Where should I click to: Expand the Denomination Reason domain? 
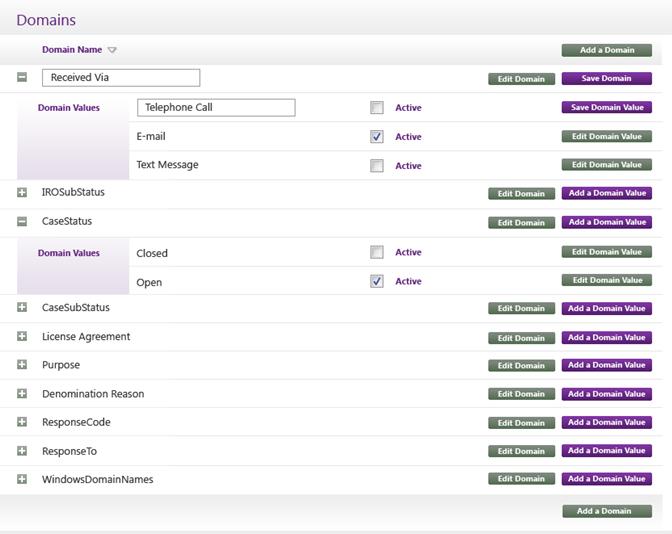[x=22, y=394]
